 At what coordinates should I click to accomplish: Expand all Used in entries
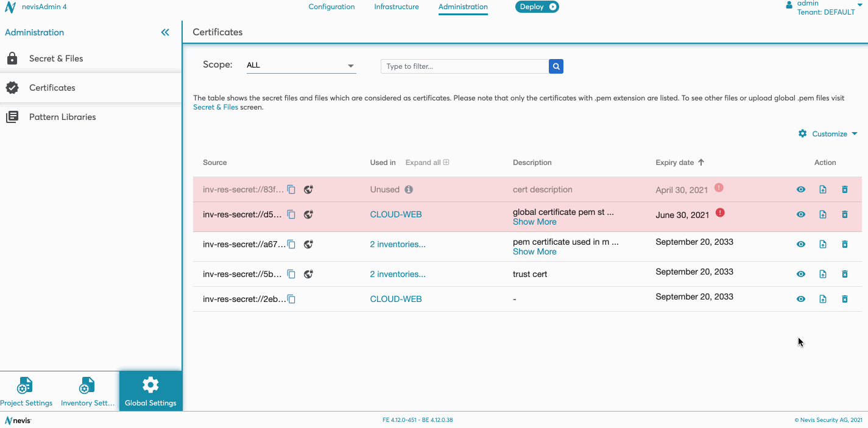point(427,163)
